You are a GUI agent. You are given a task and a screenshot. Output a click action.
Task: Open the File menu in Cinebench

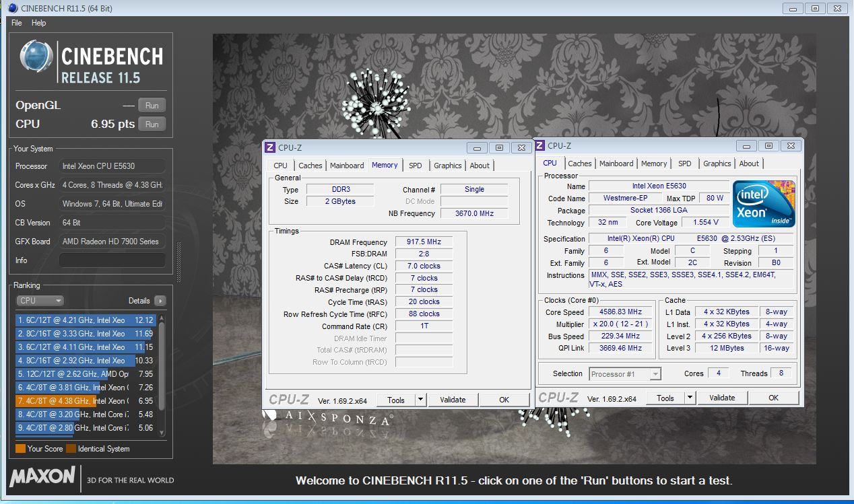(17, 22)
